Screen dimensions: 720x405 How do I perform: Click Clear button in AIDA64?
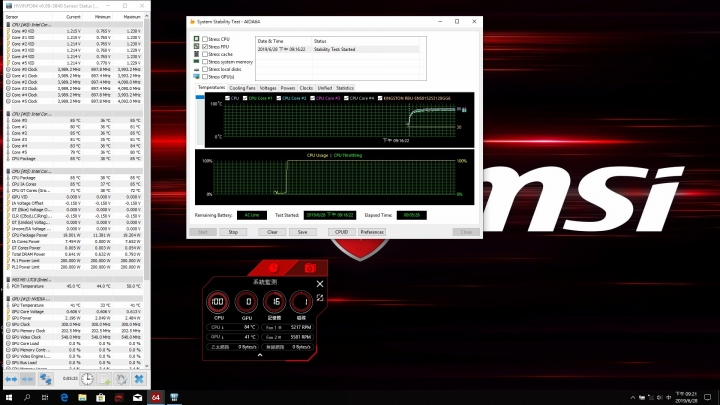pos(272,232)
